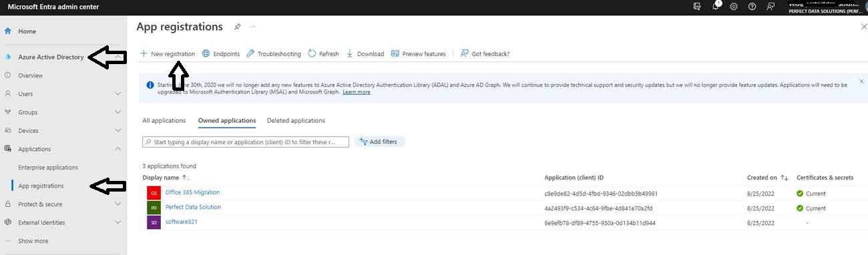Open the software321 app registration
Screen dimensions: 868x255
[182, 222]
